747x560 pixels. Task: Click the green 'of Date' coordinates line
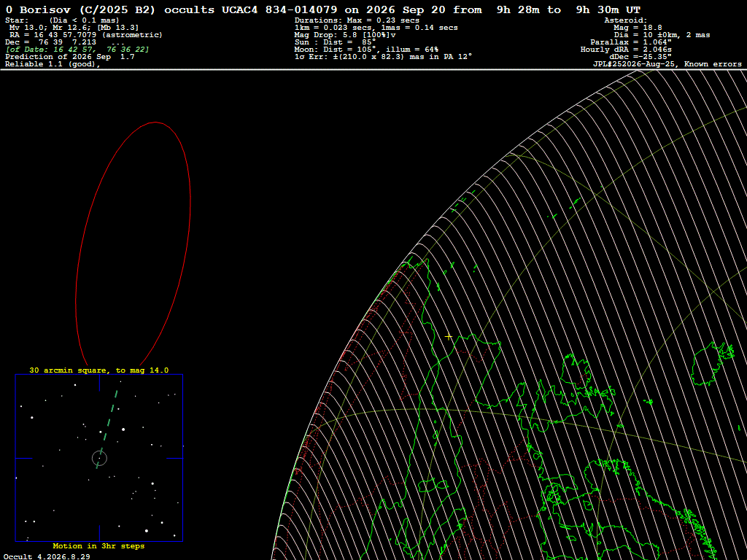77,50
